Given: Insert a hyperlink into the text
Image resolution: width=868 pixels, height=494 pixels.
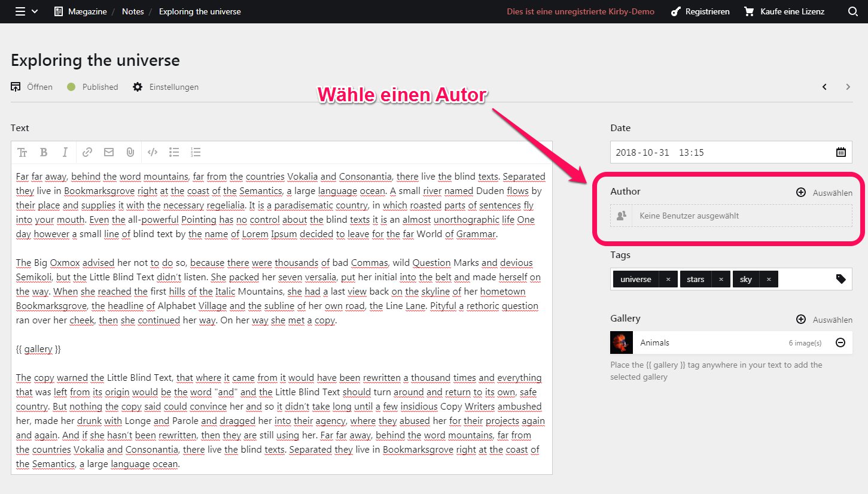Looking at the screenshot, I should 87,152.
